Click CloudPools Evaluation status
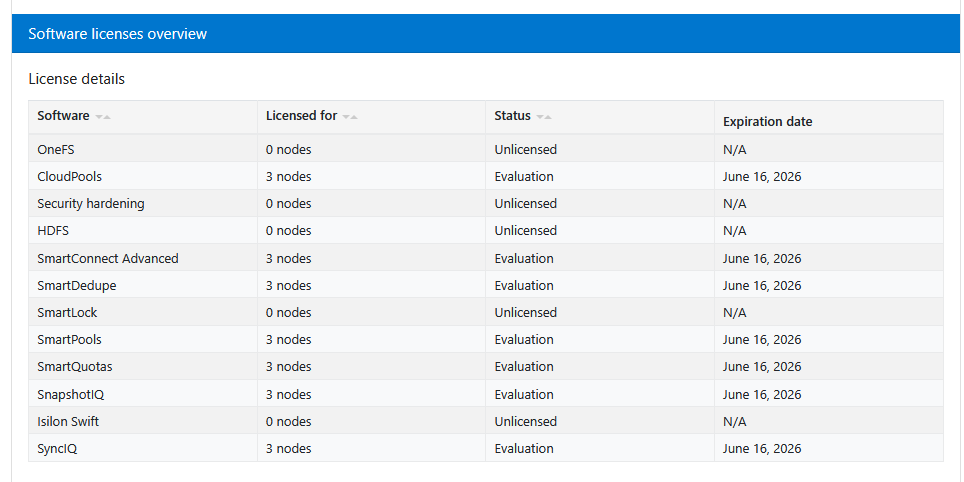The width and height of the screenshot is (964, 482). pyautogui.click(x=524, y=177)
